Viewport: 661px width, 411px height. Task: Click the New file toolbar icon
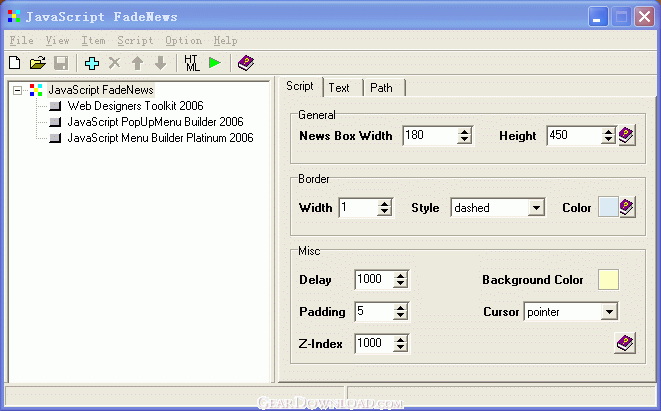coord(14,63)
